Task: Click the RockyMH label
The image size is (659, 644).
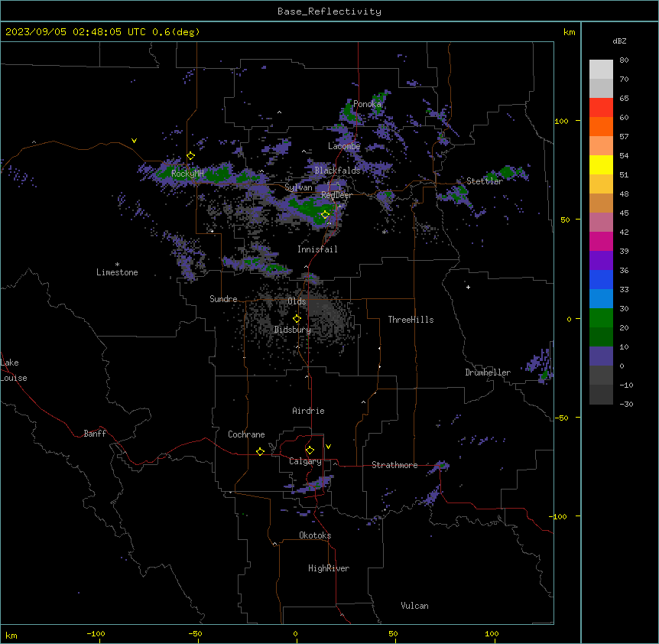Action: pos(187,174)
